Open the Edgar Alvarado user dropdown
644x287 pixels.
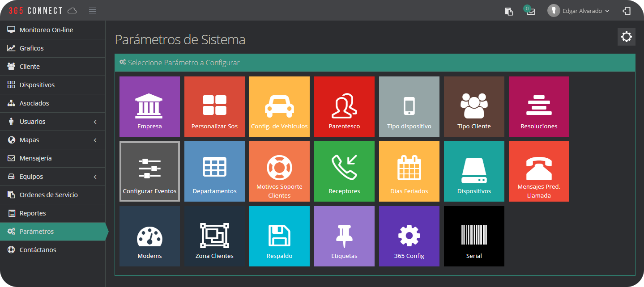579,11
